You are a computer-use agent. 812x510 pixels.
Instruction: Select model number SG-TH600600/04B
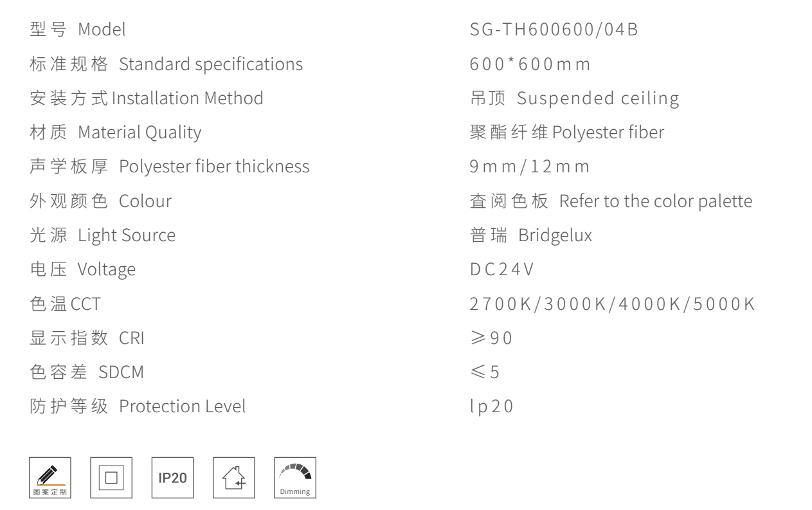(554, 30)
